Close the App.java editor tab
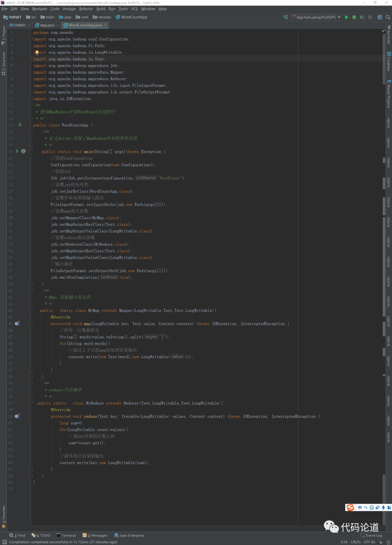Image resolution: width=392 pixels, height=545 pixels. click(x=57, y=25)
